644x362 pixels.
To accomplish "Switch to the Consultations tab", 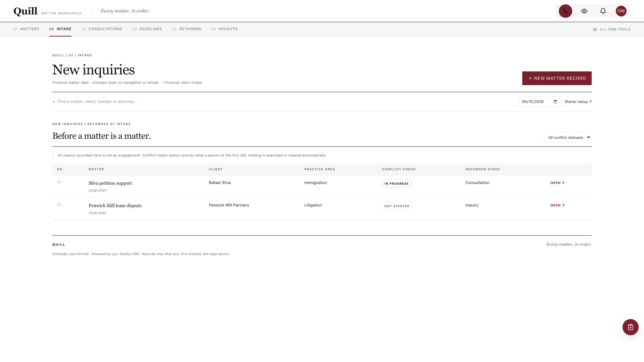I will [x=102, y=29].
